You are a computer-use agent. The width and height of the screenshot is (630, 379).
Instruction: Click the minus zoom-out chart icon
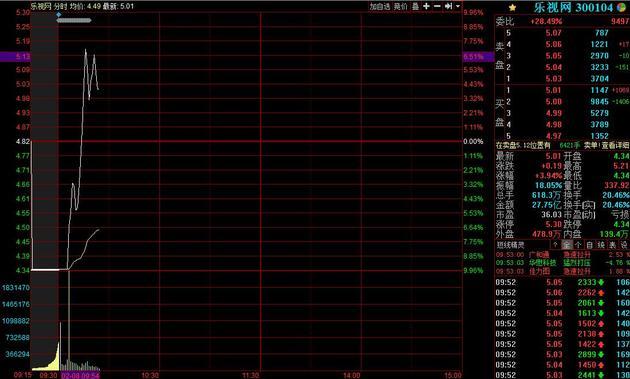pos(437,6)
